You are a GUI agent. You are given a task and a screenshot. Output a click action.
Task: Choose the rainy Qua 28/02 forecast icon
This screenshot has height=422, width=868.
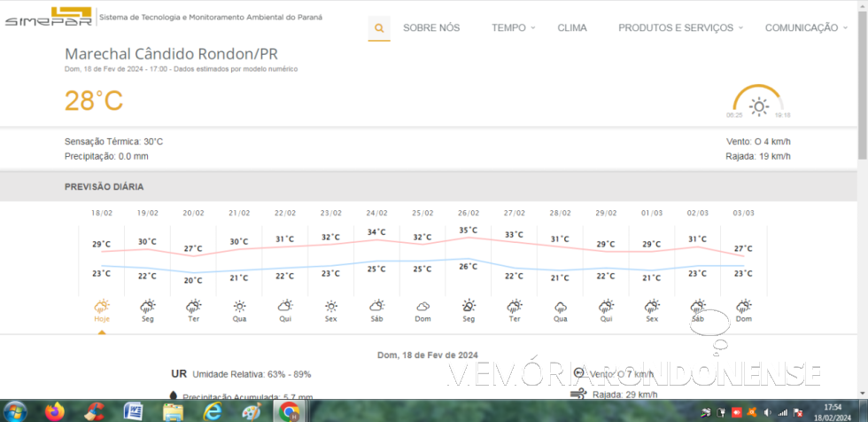(560, 306)
